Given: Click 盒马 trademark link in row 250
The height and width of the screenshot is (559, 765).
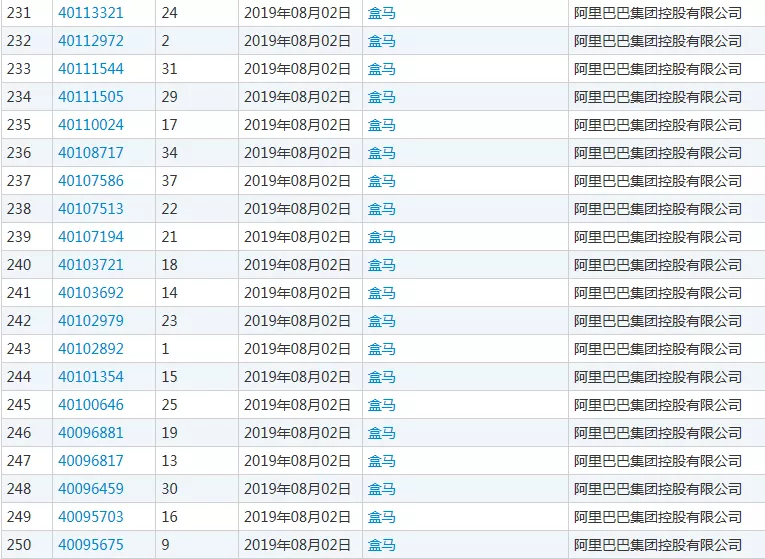Looking at the screenshot, I should (x=382, y=545).
